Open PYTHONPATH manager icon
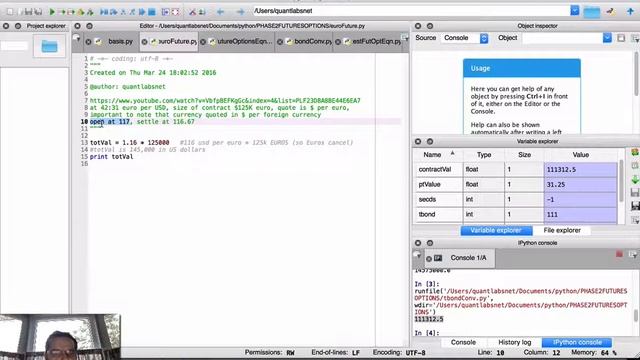 point(202,12)
